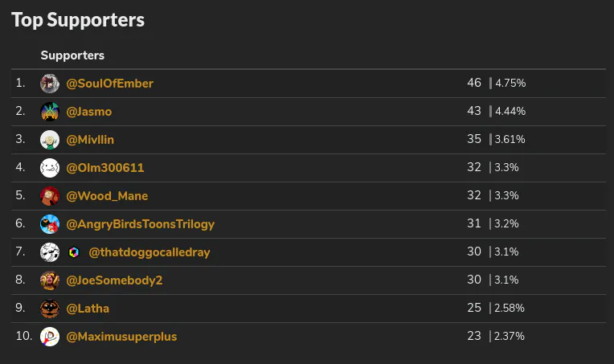Go to @Olm300611's profile

(105, 168)
